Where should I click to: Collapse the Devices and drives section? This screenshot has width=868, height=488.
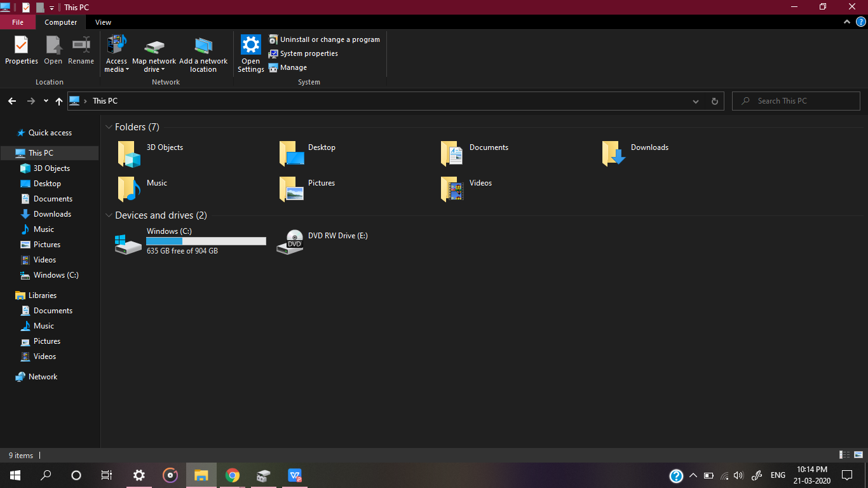tap(109, 215)
